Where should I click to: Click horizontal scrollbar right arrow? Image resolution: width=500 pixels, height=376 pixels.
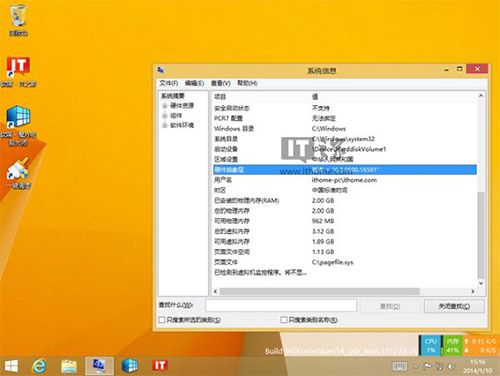473,291
